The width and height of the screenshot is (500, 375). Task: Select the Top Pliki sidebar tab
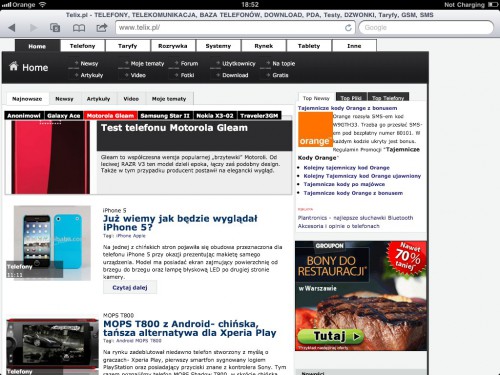(x=351, y=97)
